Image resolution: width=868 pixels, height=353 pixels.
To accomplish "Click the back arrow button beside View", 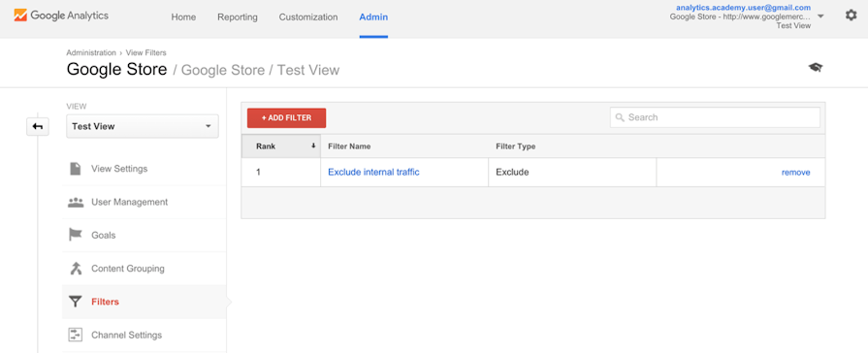I will [x=38, y=126].
